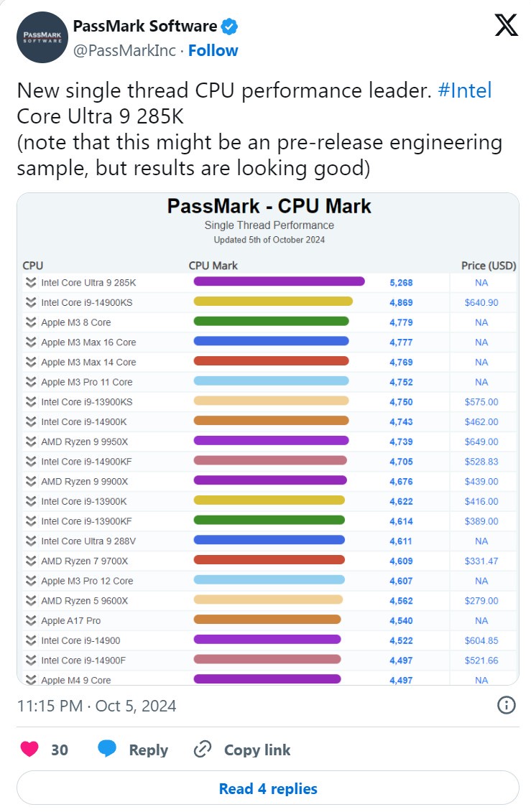Viewport: 531px width, 812px height.
Task: Open the #Intel hashtag link
Action: (x=464, y=91)
